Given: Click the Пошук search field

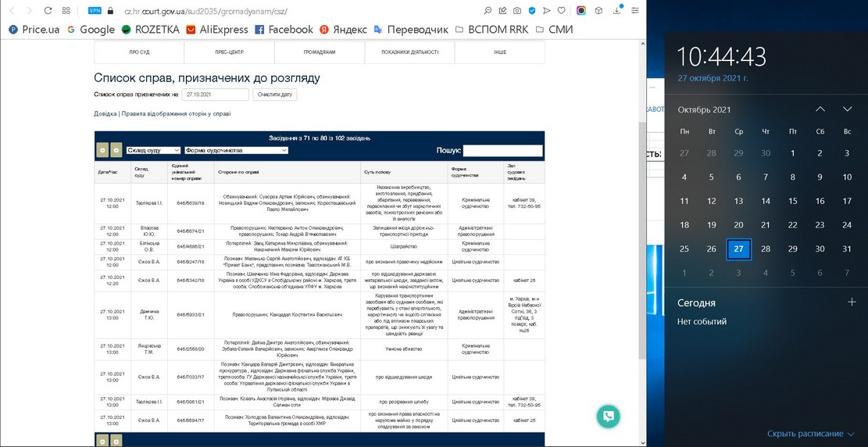Looking at the screenshot, I should (x=502, y=150).
